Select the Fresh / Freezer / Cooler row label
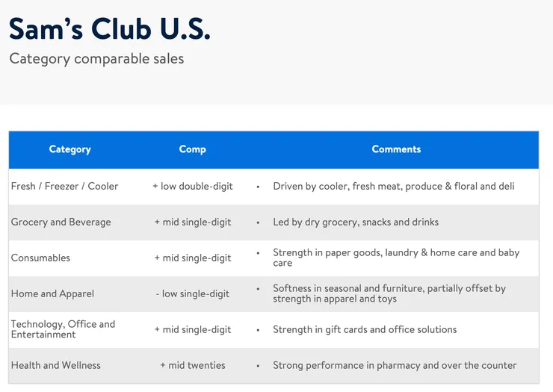553x392 pixels. (64, 186)
